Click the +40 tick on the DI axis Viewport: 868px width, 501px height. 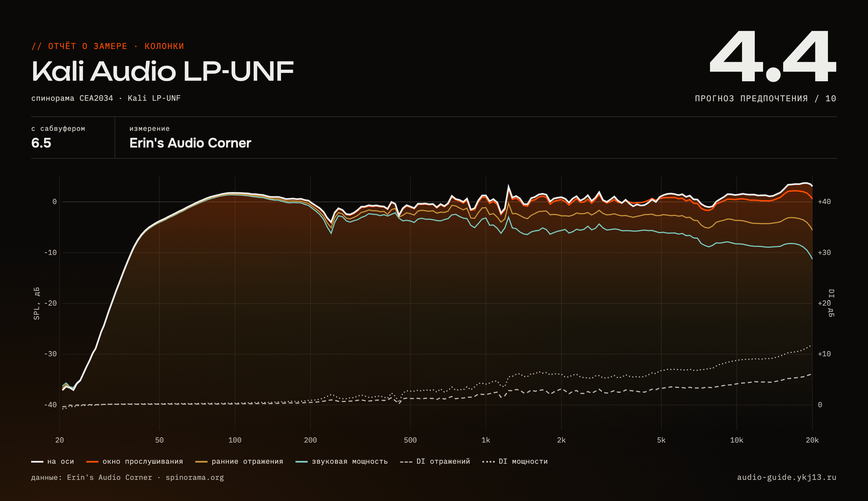824,202
